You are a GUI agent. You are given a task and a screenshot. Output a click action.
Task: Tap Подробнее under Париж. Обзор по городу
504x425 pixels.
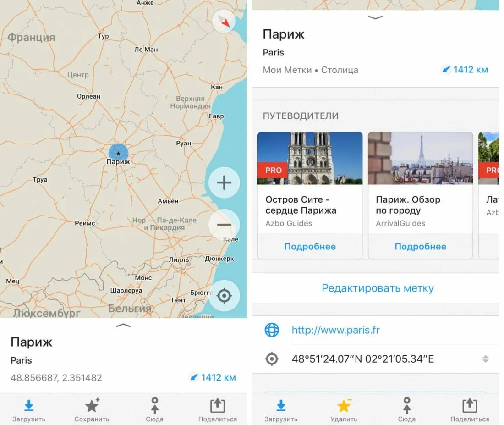[421, 247]
